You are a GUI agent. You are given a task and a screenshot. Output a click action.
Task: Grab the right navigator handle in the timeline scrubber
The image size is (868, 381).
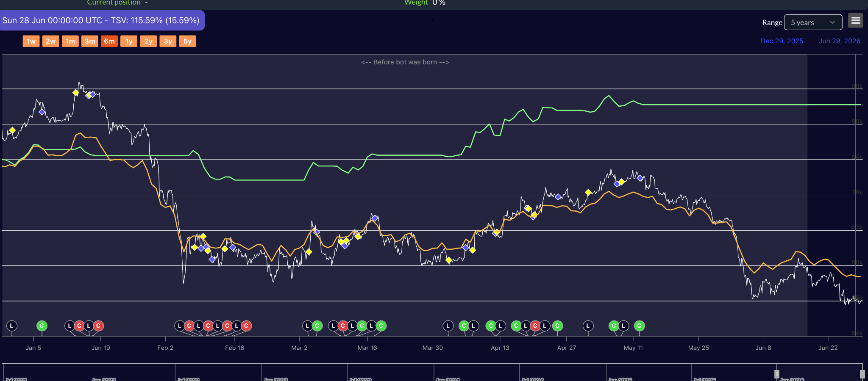862,374
